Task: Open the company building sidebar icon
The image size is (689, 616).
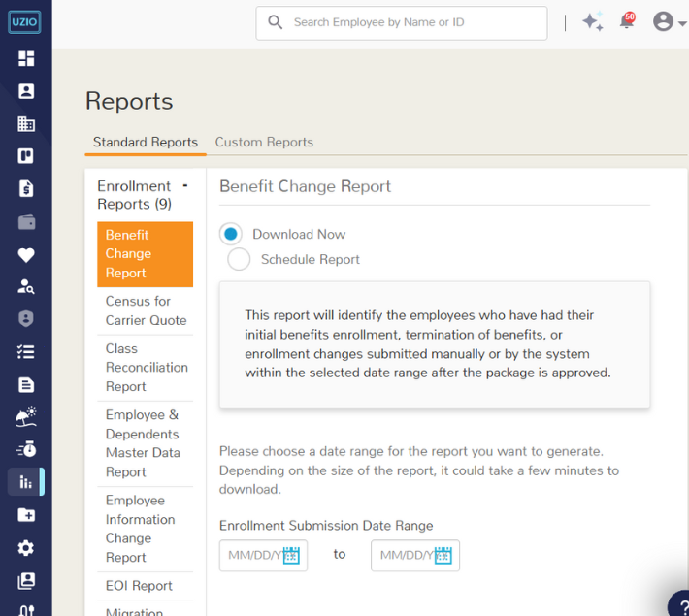Action: point(26,124)
